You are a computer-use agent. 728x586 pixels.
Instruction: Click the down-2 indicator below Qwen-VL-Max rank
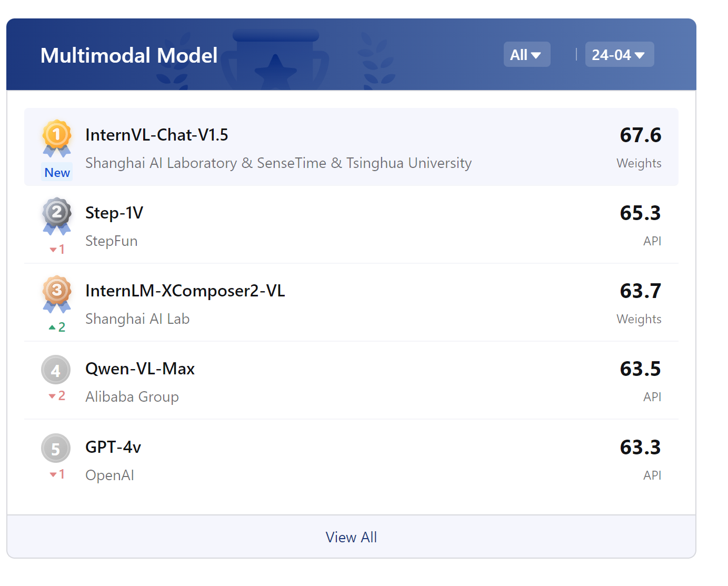56,396
